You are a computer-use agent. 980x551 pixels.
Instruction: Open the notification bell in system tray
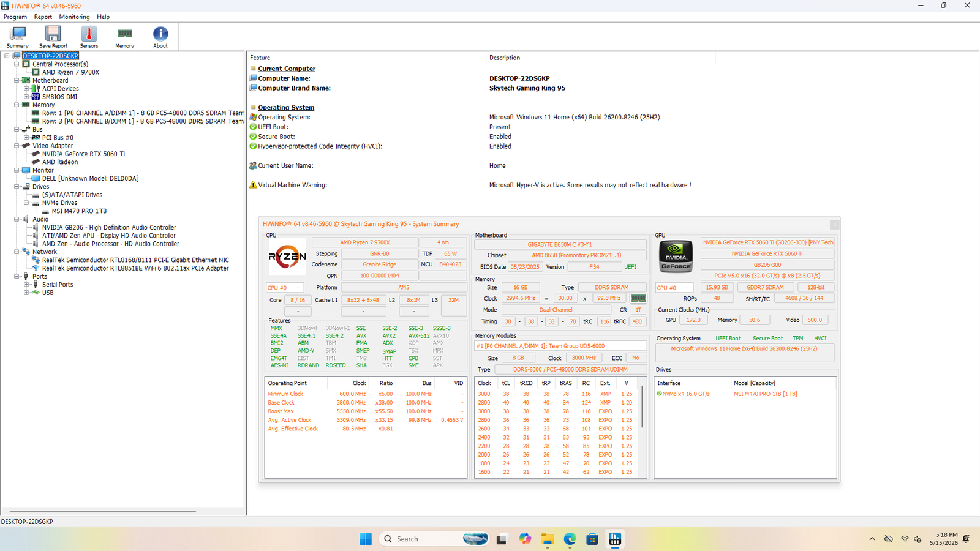click(966, 539)
